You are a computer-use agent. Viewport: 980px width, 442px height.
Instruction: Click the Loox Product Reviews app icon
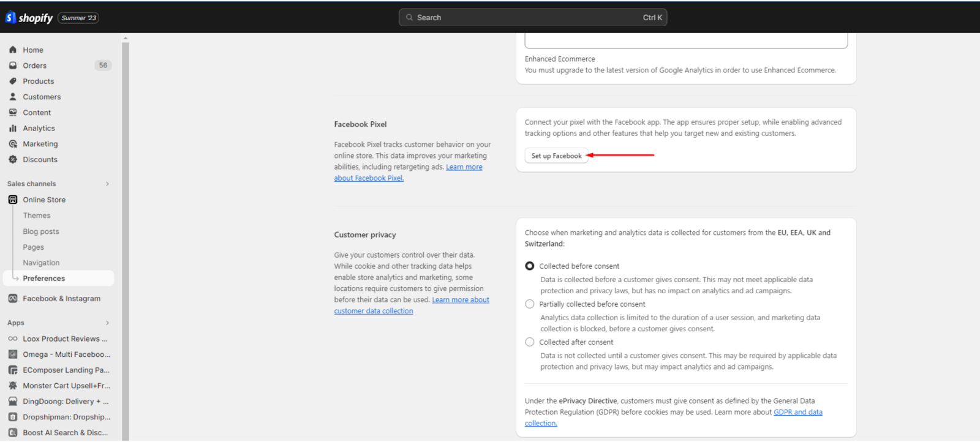click(13, 339)
